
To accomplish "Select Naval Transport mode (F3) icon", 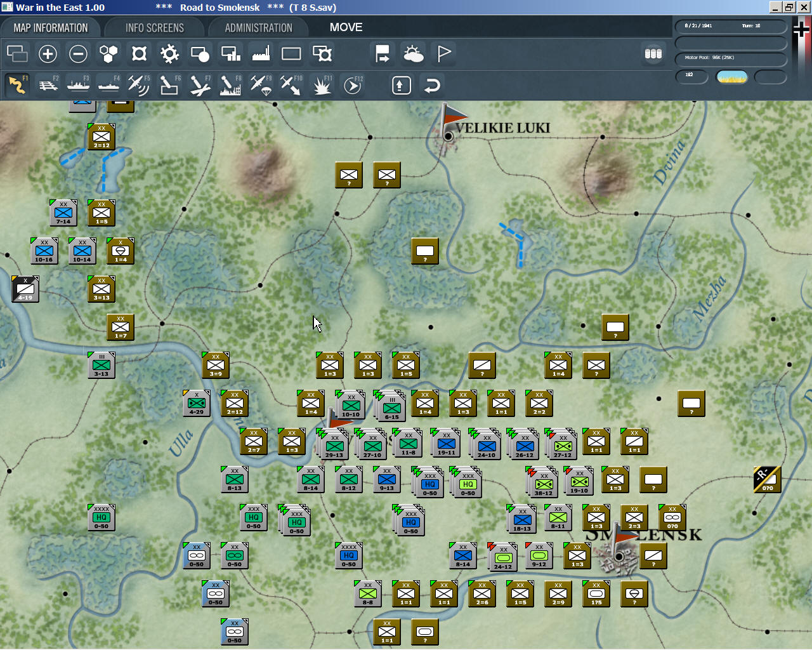I will tap(79, 85).
